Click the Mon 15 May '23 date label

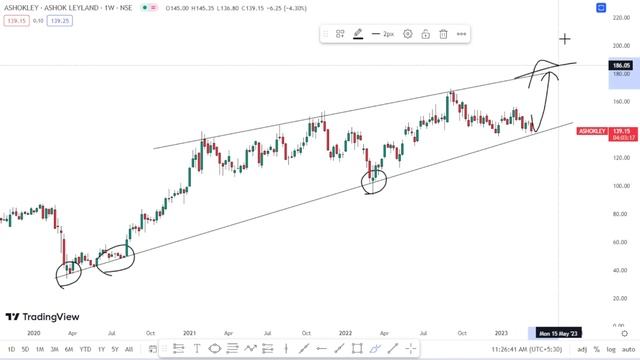pos(559,333)
